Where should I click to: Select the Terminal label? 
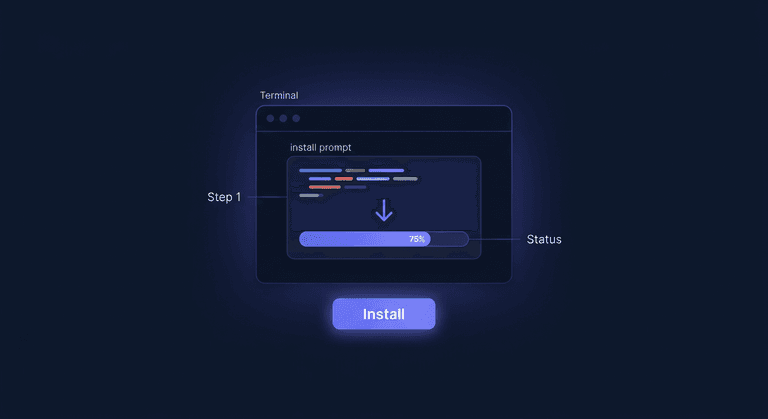click(x=279, y=95)
